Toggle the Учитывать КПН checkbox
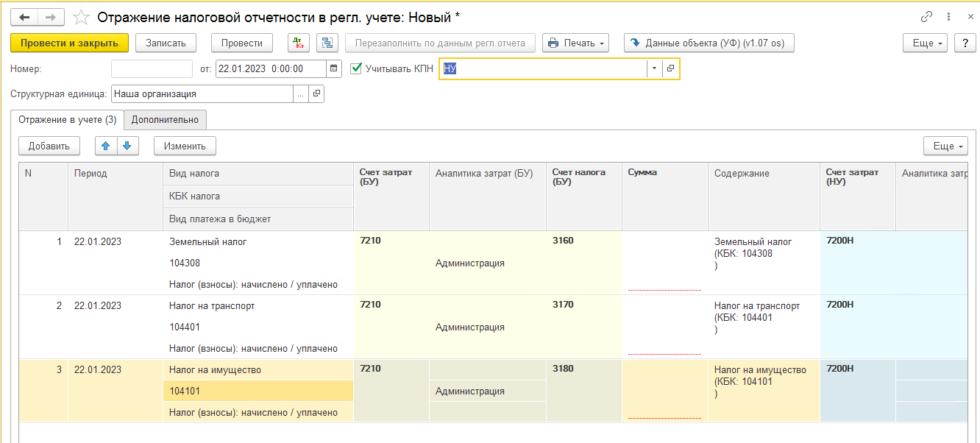The width and height of the screenshot is (980, 443). (x=357, y=68)
